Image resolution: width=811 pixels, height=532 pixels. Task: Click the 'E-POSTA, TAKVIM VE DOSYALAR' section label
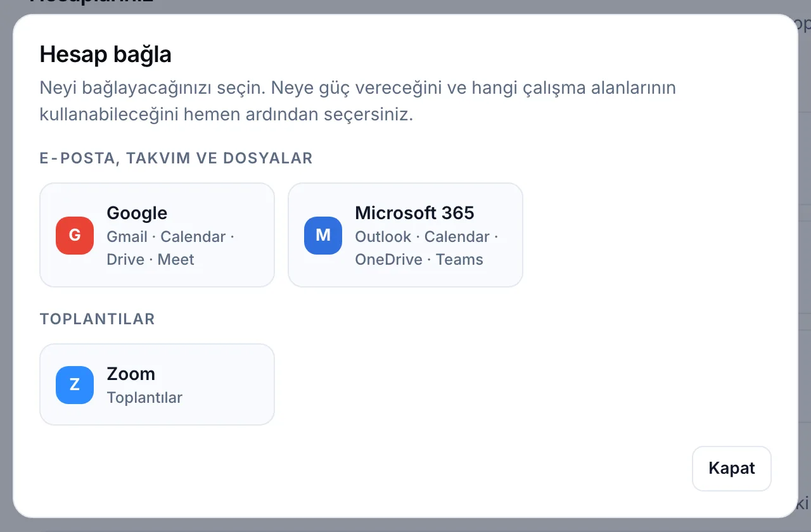[x=176, y=158]
